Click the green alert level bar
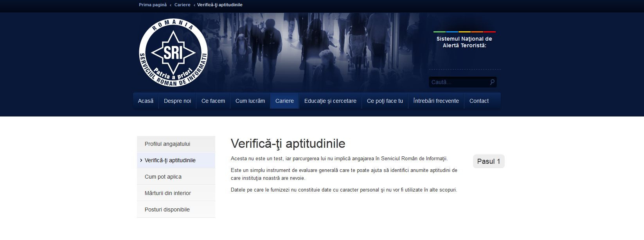Screen dimensions: 644x240 pyautogui.click(x=439, y=32)
